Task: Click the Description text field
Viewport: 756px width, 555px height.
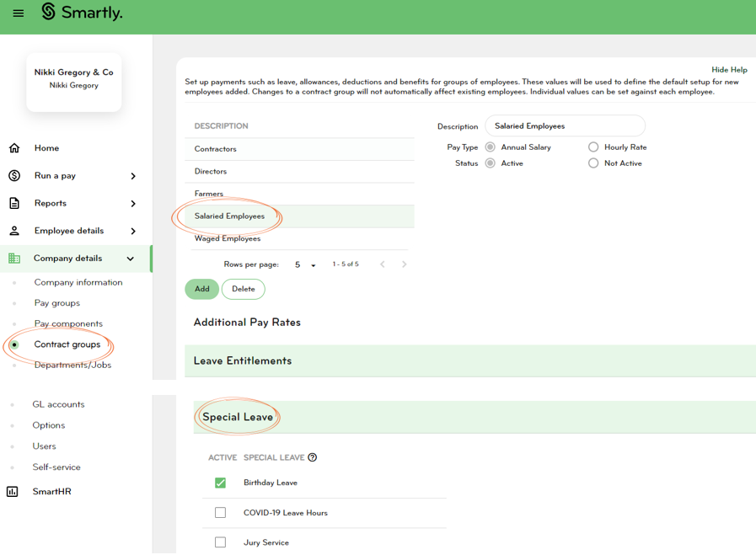Action: [x=565, y=126]
